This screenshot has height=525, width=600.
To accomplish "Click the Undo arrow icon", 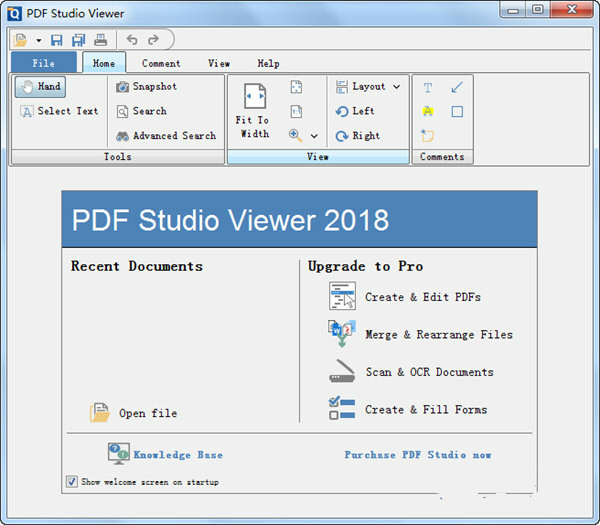I will coord(132,39).
